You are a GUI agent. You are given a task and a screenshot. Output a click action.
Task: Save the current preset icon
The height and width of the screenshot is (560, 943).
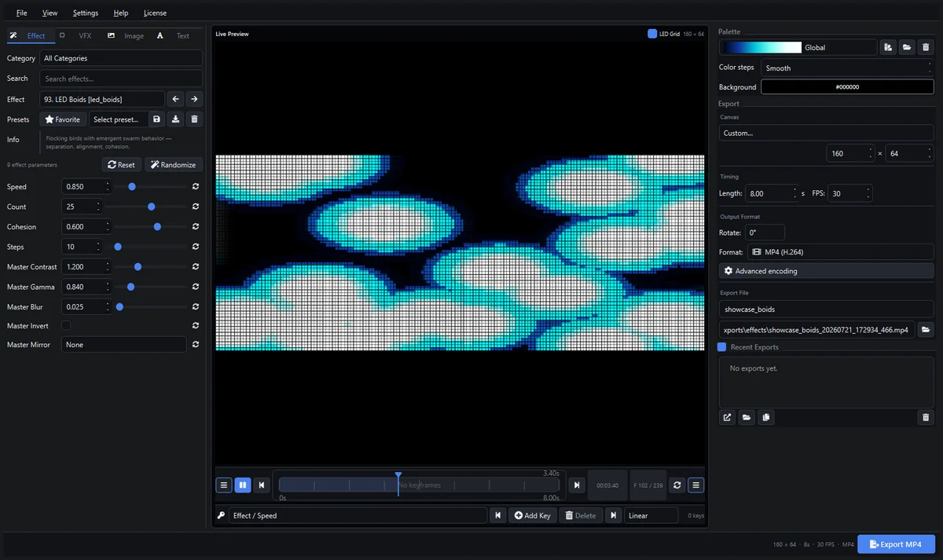tap(156, 119)
